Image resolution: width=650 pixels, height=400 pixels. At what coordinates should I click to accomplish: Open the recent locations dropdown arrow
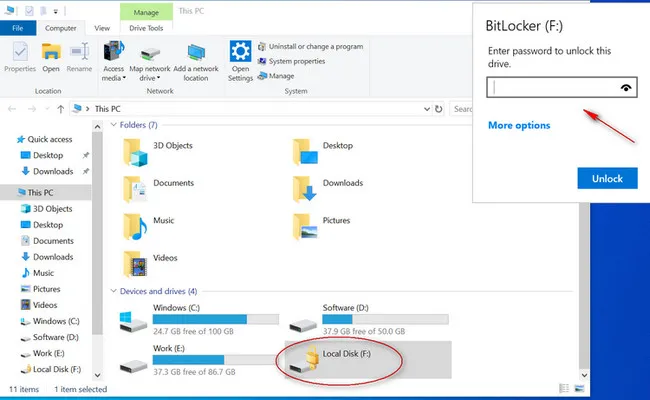47,109
